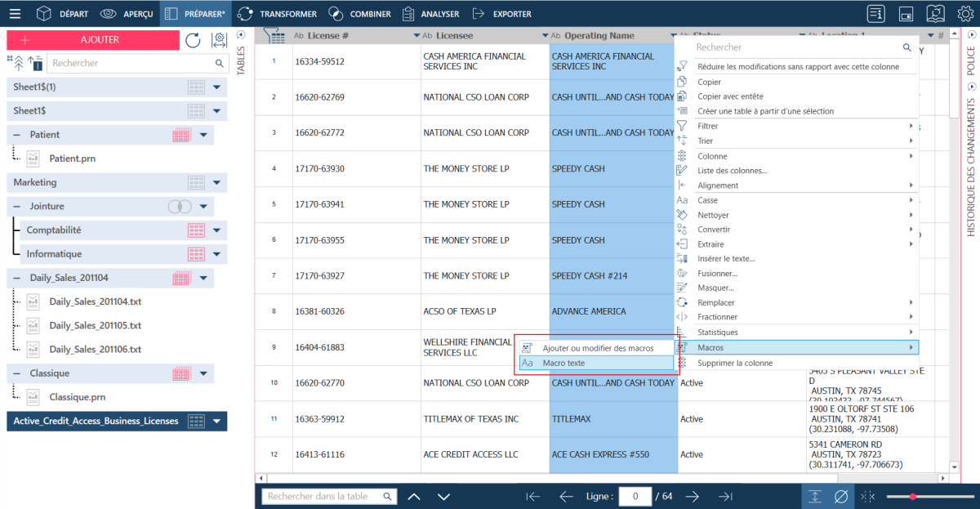Open dropdown arrow for Patient table
The image size is (980, 509).
[203, 135]
